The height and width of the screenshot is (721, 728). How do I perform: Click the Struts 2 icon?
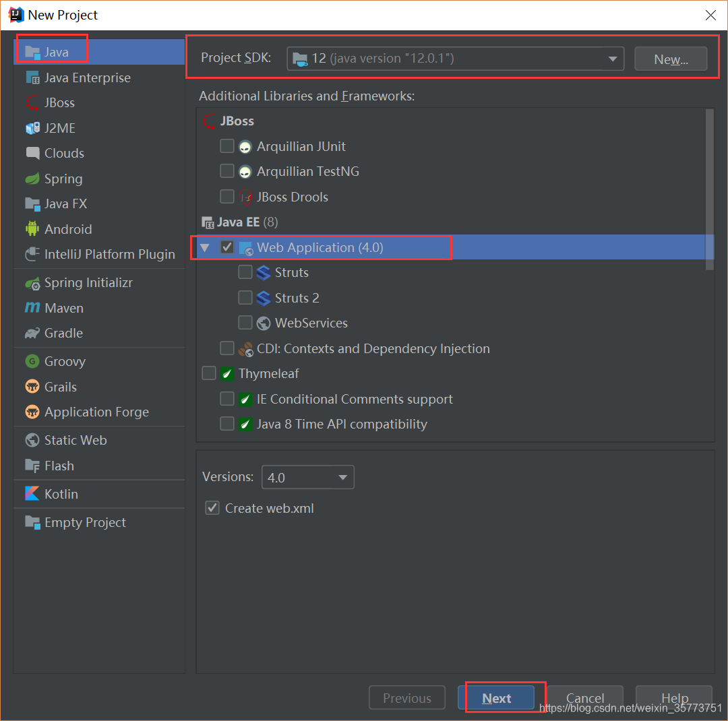tap(264, 298)
